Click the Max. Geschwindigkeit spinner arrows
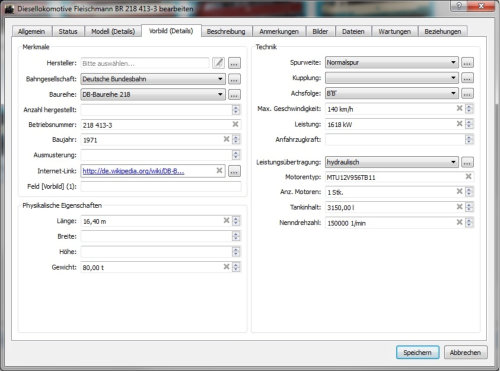 [469, 109]
